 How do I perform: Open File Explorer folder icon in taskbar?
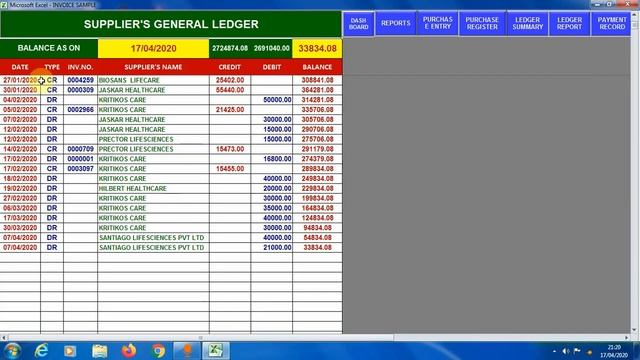(x=99, y=351)
